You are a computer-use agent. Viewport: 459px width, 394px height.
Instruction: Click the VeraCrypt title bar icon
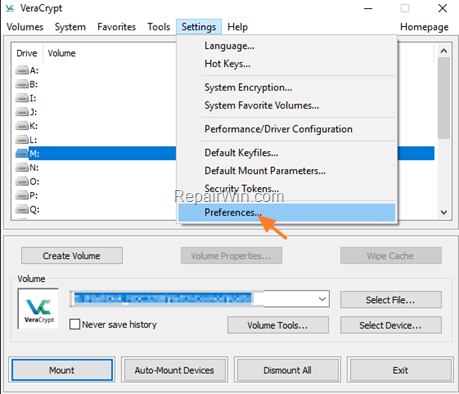(10, 8)
